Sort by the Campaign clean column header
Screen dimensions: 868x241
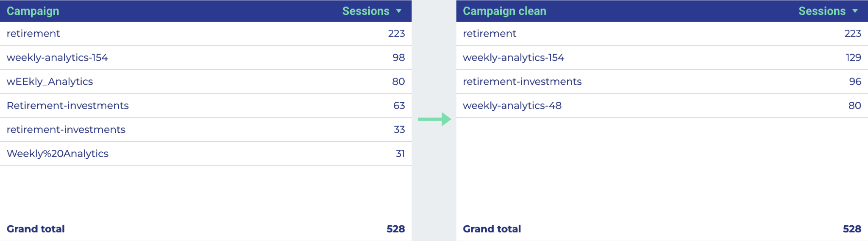(504, 11)
